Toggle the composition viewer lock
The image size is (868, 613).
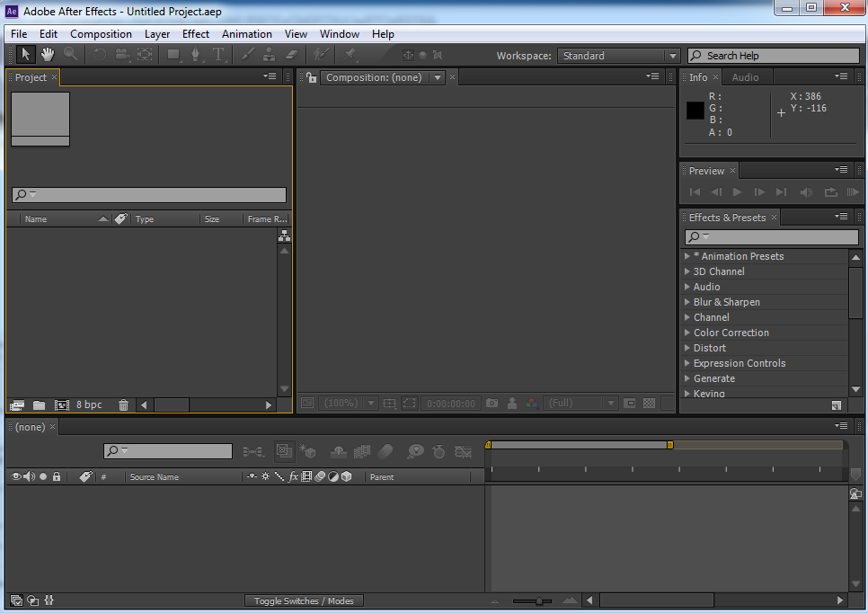[x=311, y=77]
